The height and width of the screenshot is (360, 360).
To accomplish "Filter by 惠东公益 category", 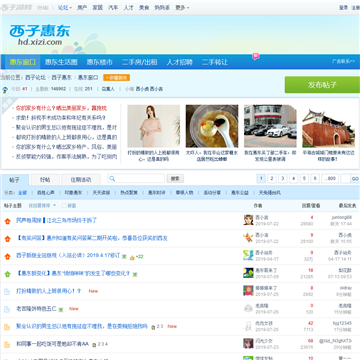I will pyautogui.click(x=240, y=193).
